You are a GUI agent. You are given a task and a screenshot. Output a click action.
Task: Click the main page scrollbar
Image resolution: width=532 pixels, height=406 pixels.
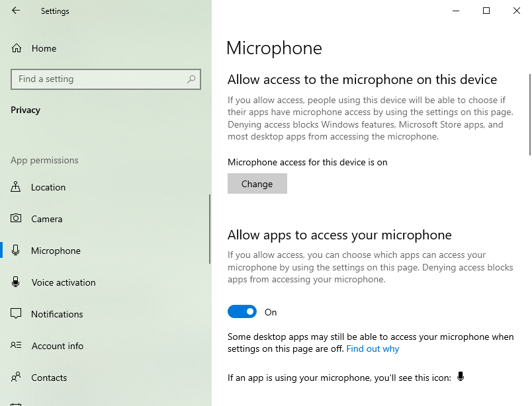(530, 114)
